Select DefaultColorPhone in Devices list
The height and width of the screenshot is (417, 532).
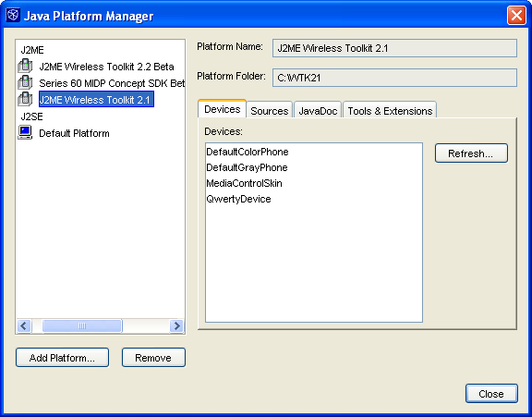click(248, 152)
